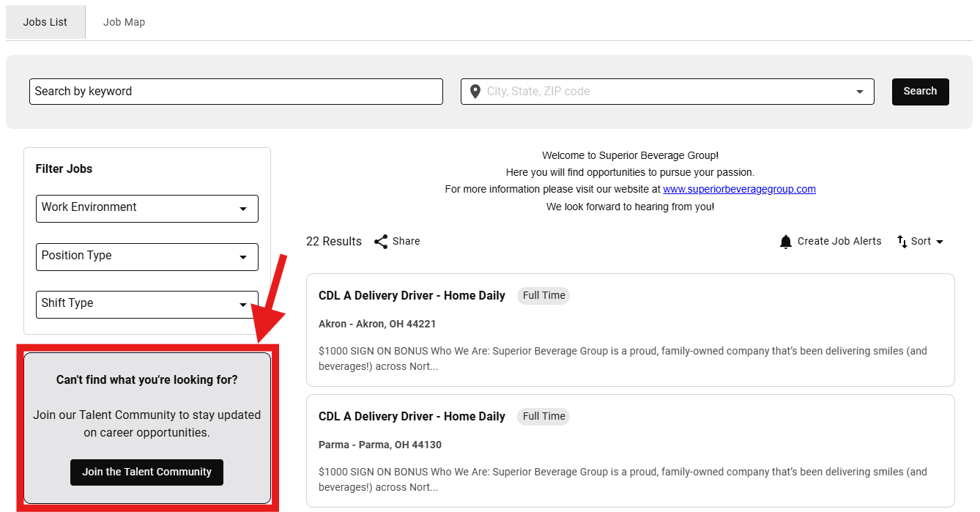Click the Share icon next to results count
The image size is (980, 512).
click(x=381, y=242)
